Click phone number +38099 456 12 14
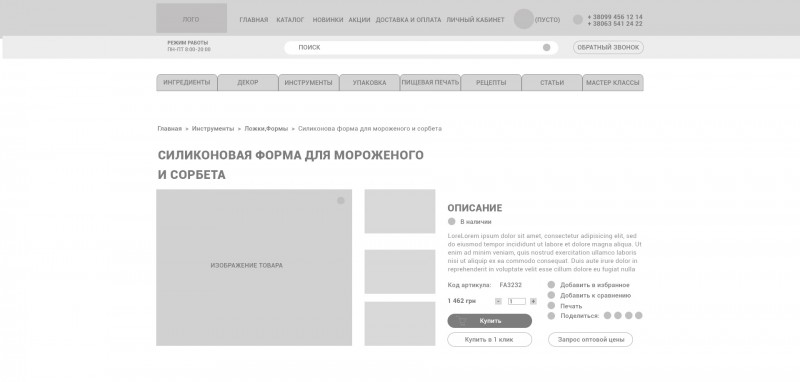Image resolution: width=800 pixels, height=382 pixels. [x=615, y=17]
